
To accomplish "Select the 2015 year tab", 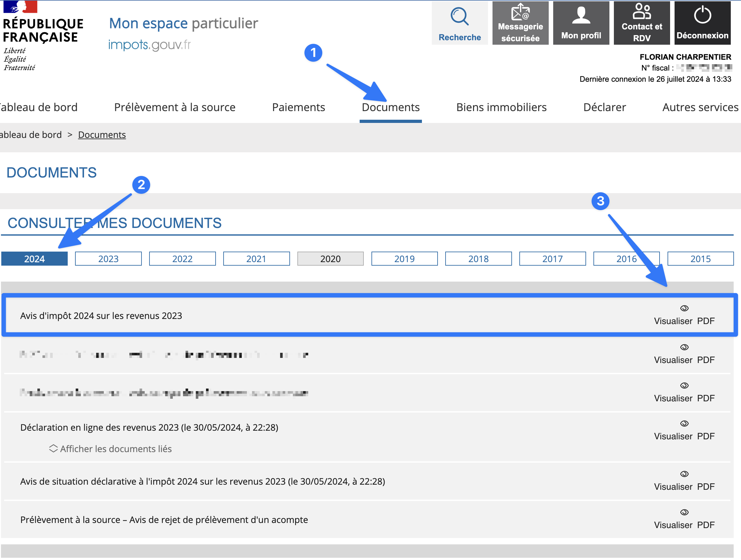I will click(x=700, y=259).
